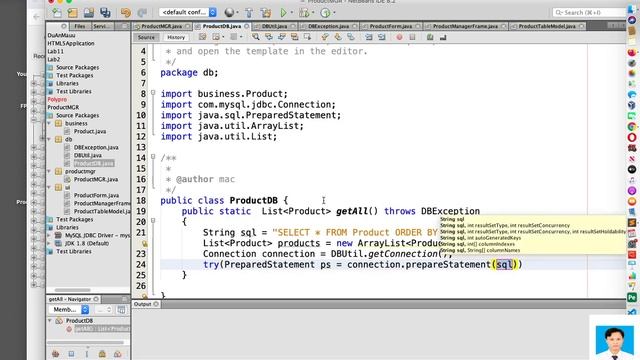Click the red Start Macro Recording icon
Screen dimensions: 640x360
click(x=399, y=37)
